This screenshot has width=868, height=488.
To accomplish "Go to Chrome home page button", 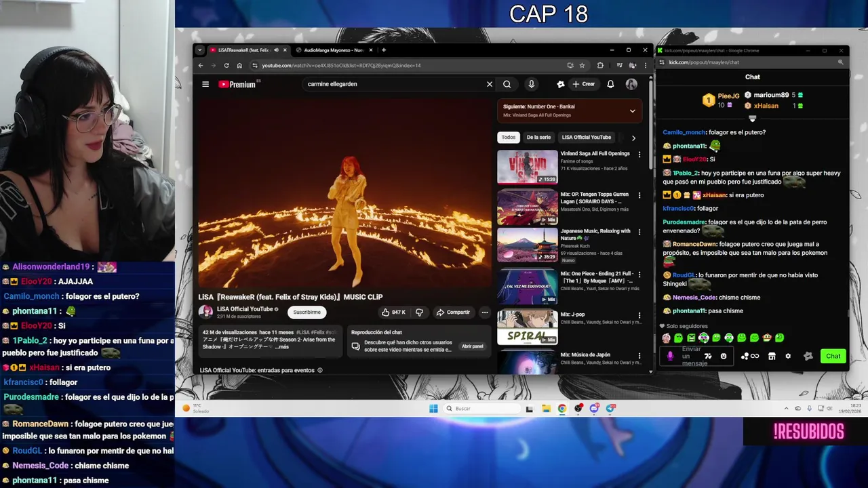I will point(239,66).
